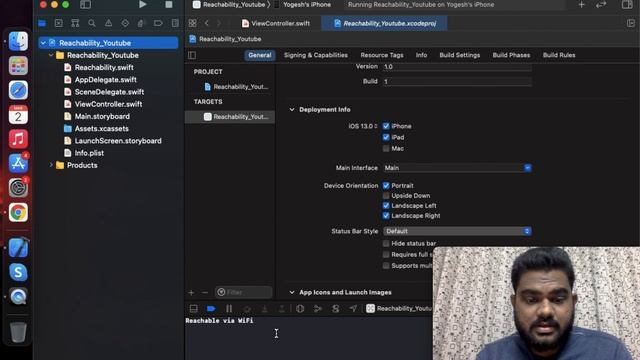Image resolution: width=640 pixels, height=360 pixels.
Task: Click the Version input field
Action: 457,67
